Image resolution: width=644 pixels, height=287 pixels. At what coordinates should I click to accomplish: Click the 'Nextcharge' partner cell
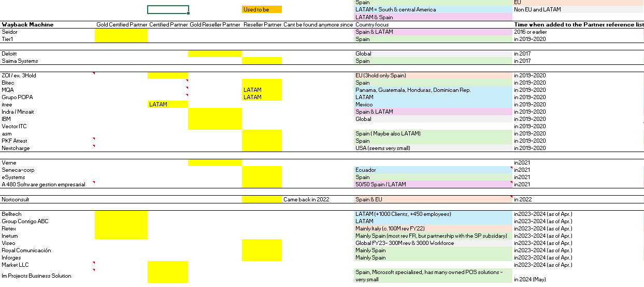pyautogui.click(x=48, y=148)
